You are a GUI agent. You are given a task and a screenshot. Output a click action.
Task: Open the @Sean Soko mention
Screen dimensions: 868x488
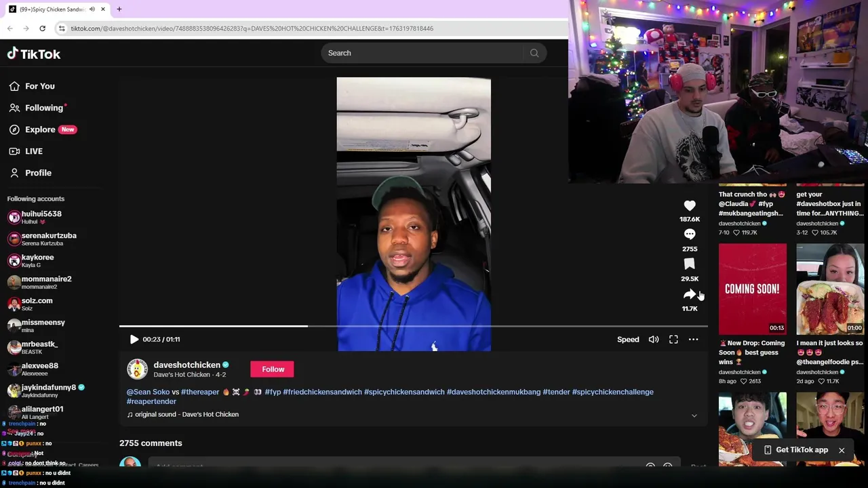(x=148, y=392)
